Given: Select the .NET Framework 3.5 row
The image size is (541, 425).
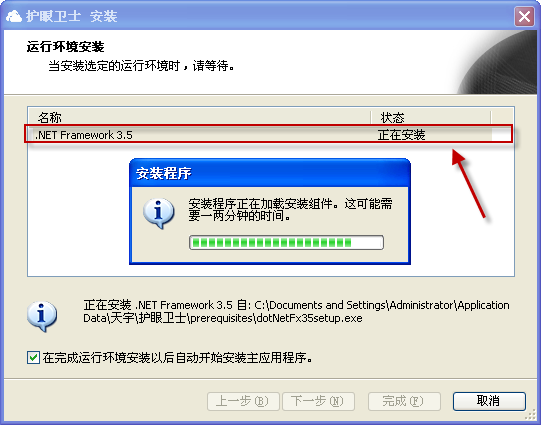Looking at the screenshot, I should click(268, 134).
